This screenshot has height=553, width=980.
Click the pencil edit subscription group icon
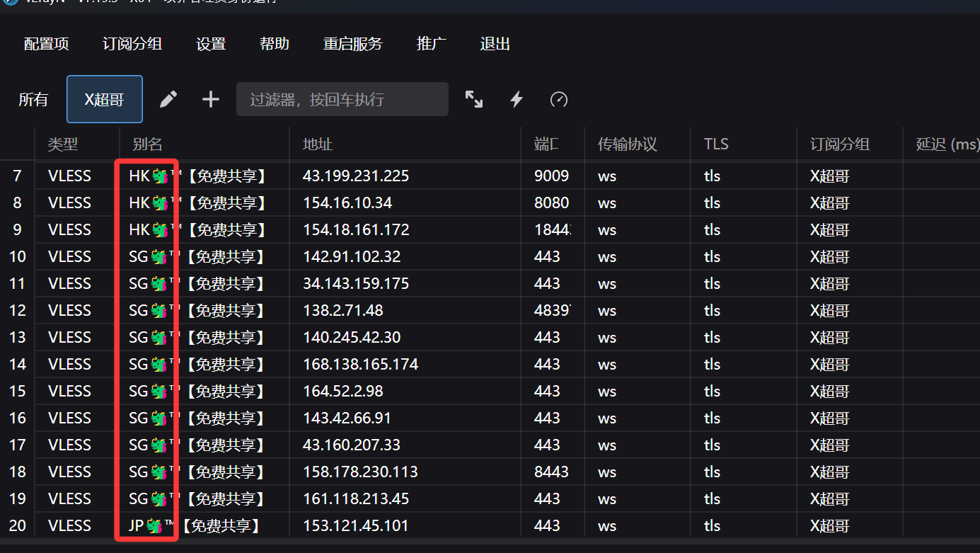(168, 99)
